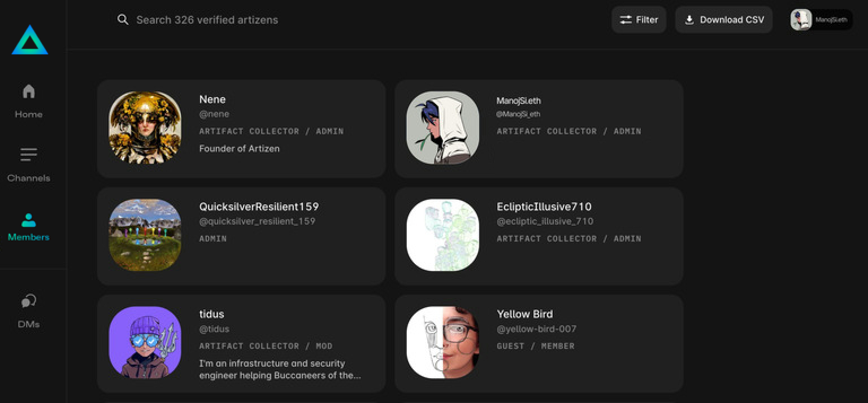Click the tidus member name

coord(212,314)
